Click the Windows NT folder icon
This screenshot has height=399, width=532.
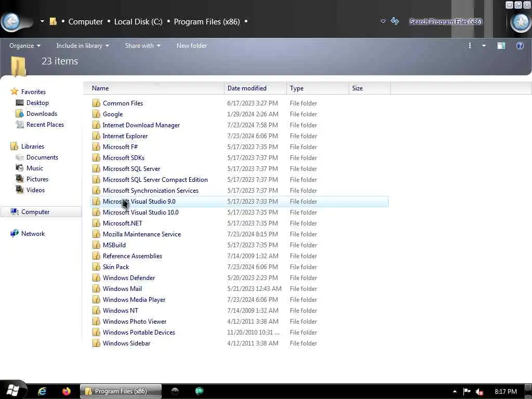click(96, 311)
